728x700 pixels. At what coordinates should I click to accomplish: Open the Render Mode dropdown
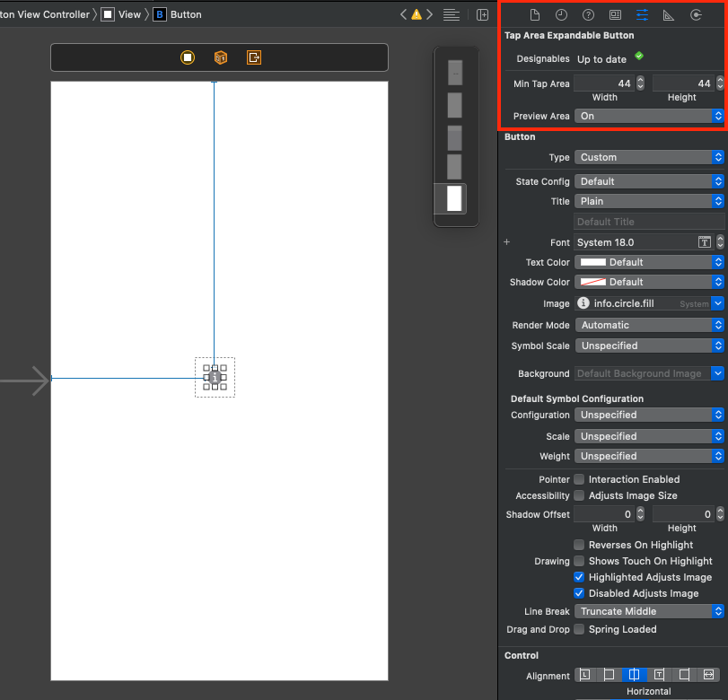[649, 326]
